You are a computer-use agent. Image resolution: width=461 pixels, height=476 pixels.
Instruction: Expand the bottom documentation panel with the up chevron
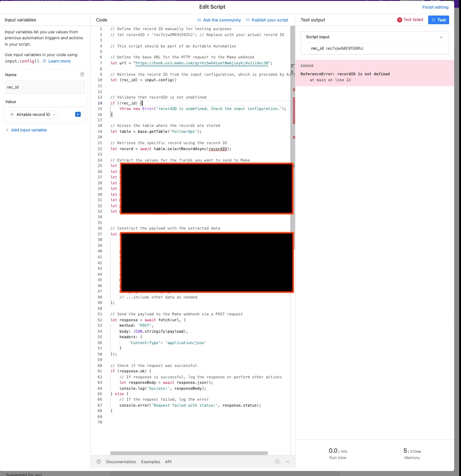tap(288, 462)
